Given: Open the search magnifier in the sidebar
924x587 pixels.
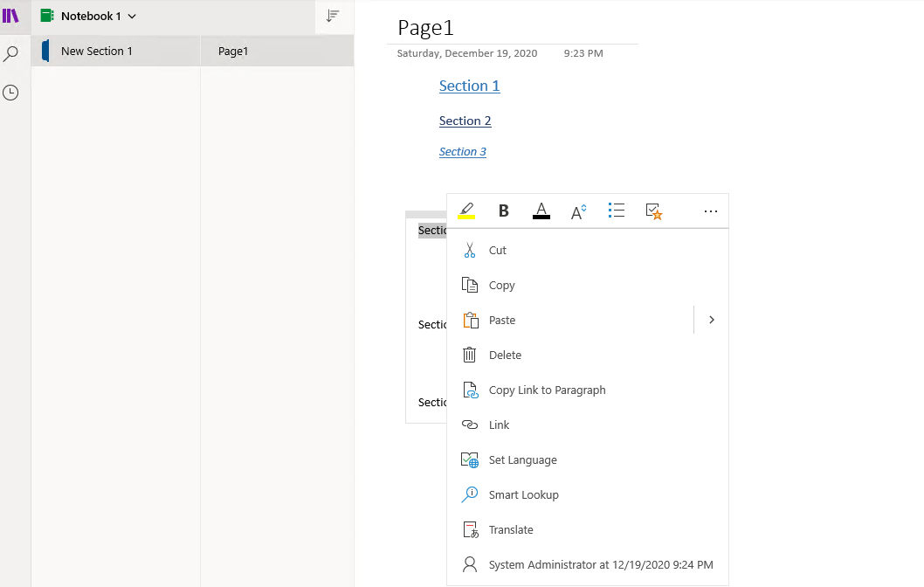Looking at the screenshot, I should click(10, 53).
